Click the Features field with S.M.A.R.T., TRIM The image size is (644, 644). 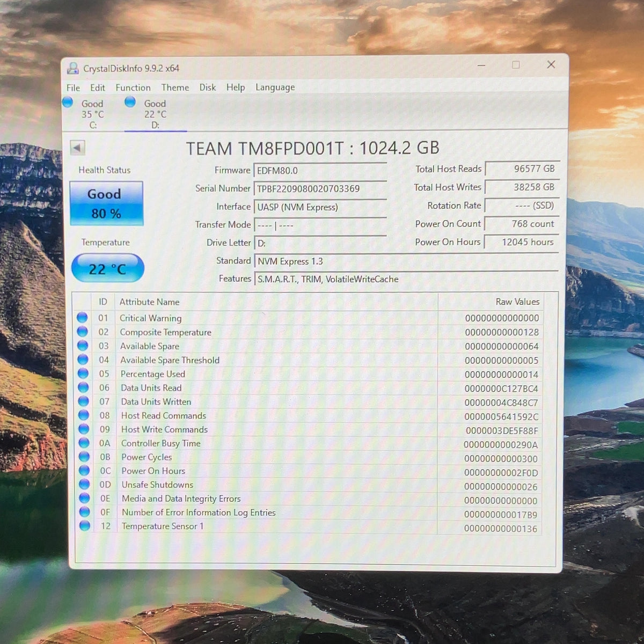tap(406, 279)
